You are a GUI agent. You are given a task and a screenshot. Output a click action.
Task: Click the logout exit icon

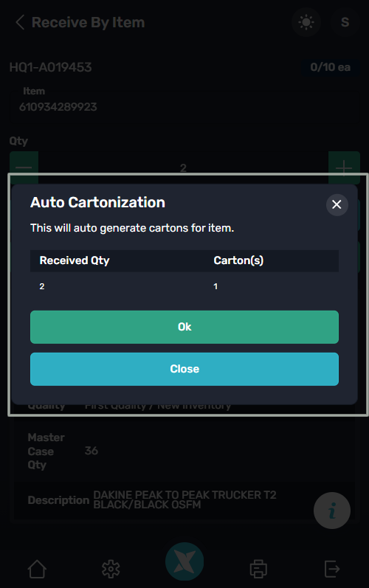[332, 569]
